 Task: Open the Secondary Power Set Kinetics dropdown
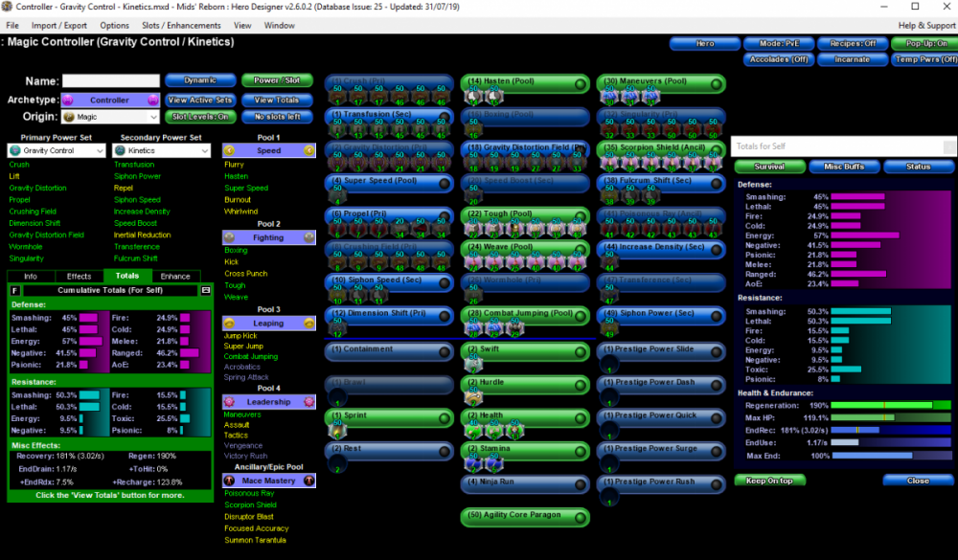tap(160, 150)
